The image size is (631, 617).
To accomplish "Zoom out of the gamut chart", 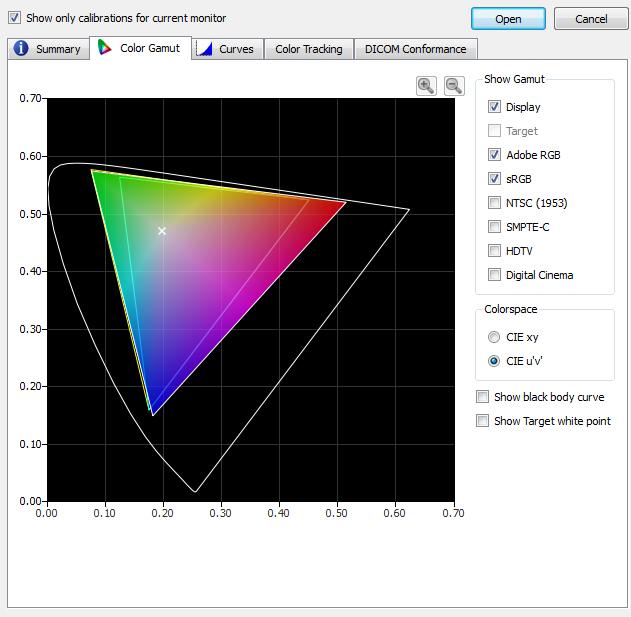I will [454, 86].
